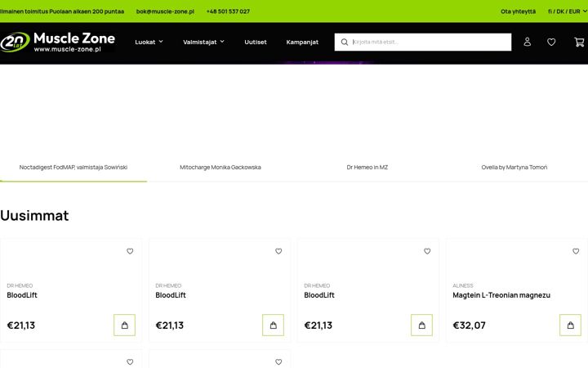This screenshot has width=588, height=368.
Task: Select the Dr Hemeo in MZ tab
Action: (x=367, y=168)
